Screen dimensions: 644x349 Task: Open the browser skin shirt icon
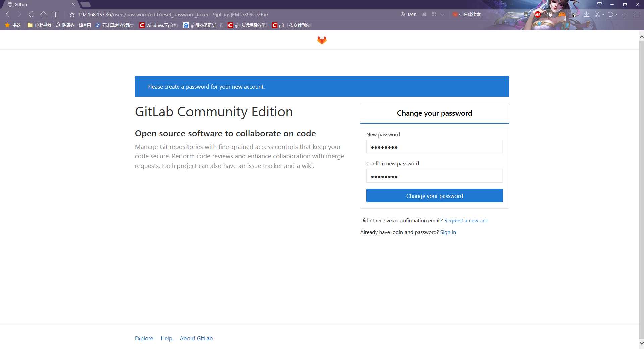[x=599, y=4]
